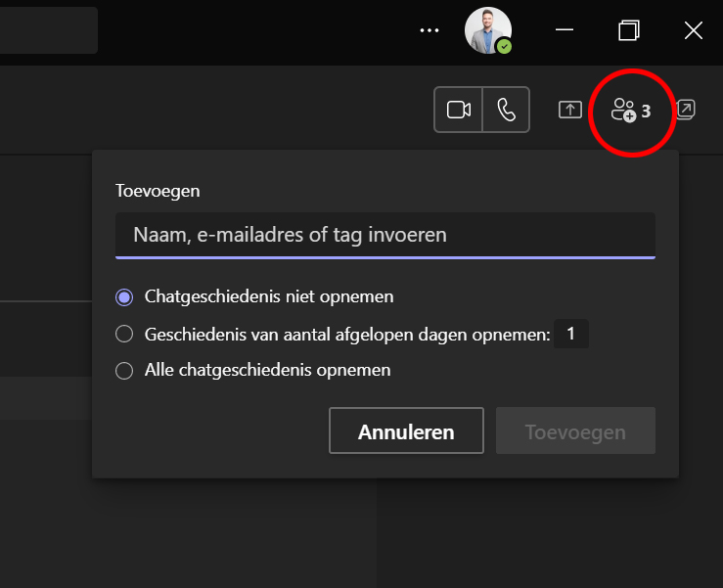Click the share screen icon

(x=570, y=110)
